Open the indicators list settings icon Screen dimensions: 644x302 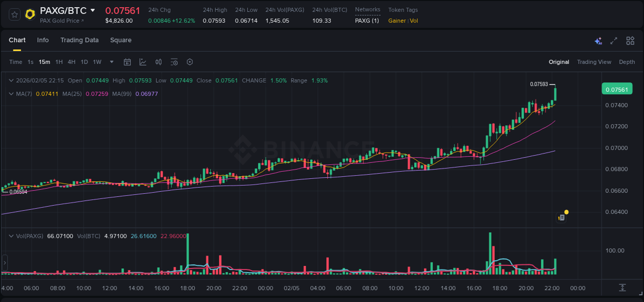(x=174, y=62)
